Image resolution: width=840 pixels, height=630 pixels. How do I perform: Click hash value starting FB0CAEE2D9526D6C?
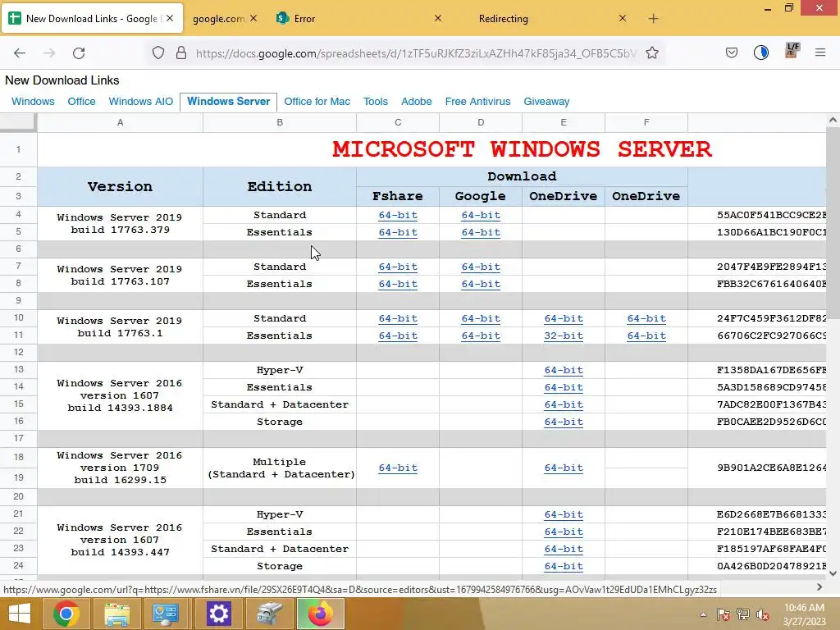point(771,422)
